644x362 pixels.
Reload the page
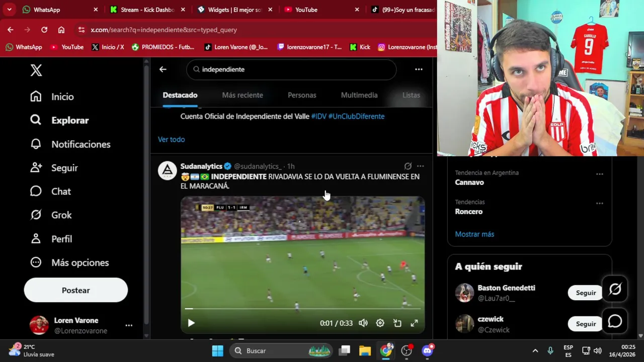tap(44, 30)
